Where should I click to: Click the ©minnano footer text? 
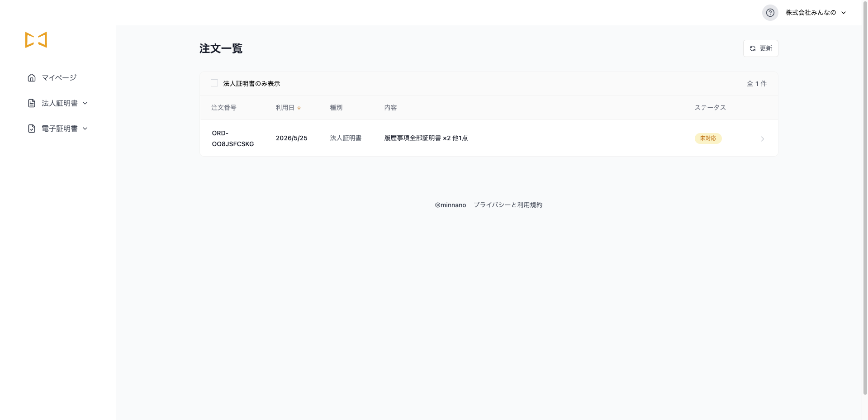[451, 205]
